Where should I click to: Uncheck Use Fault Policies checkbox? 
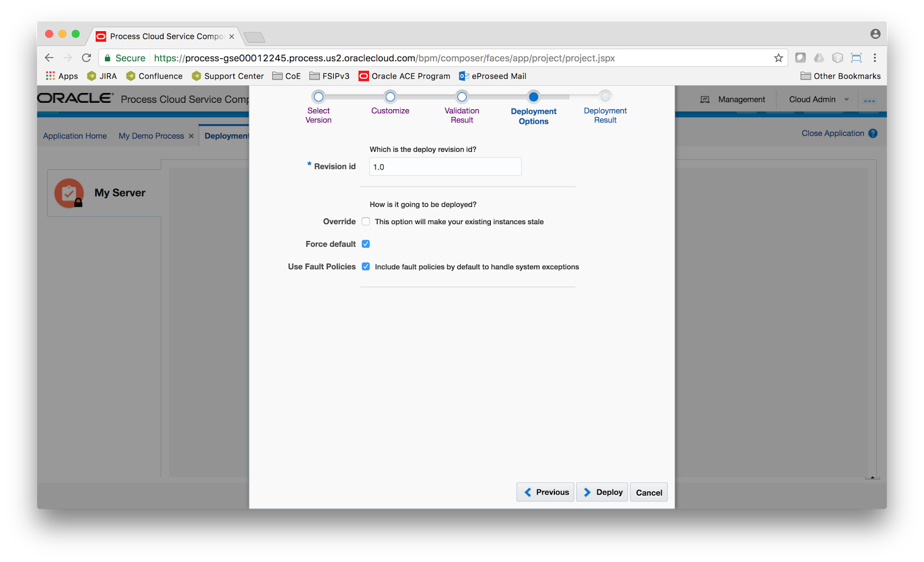366,266
